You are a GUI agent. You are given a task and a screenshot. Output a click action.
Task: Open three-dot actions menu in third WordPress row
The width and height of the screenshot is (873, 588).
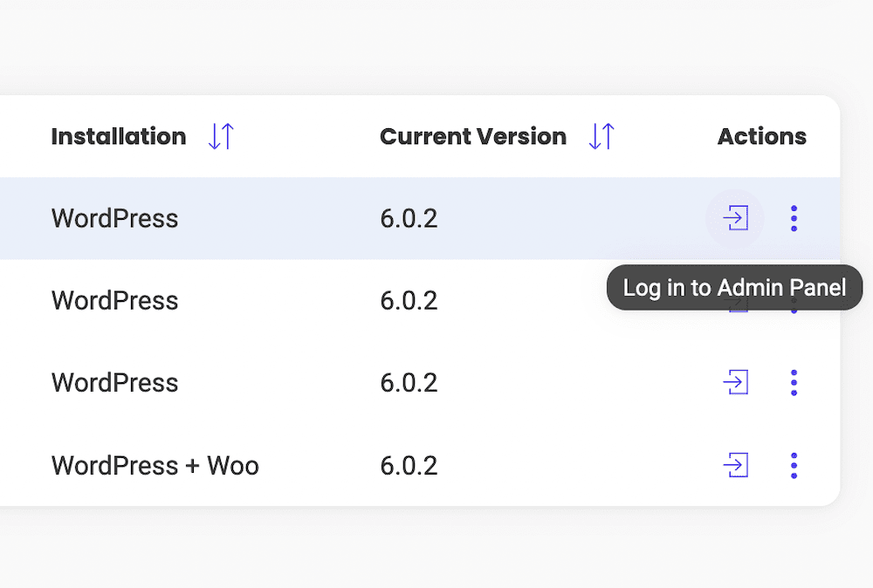coord(794,383)
